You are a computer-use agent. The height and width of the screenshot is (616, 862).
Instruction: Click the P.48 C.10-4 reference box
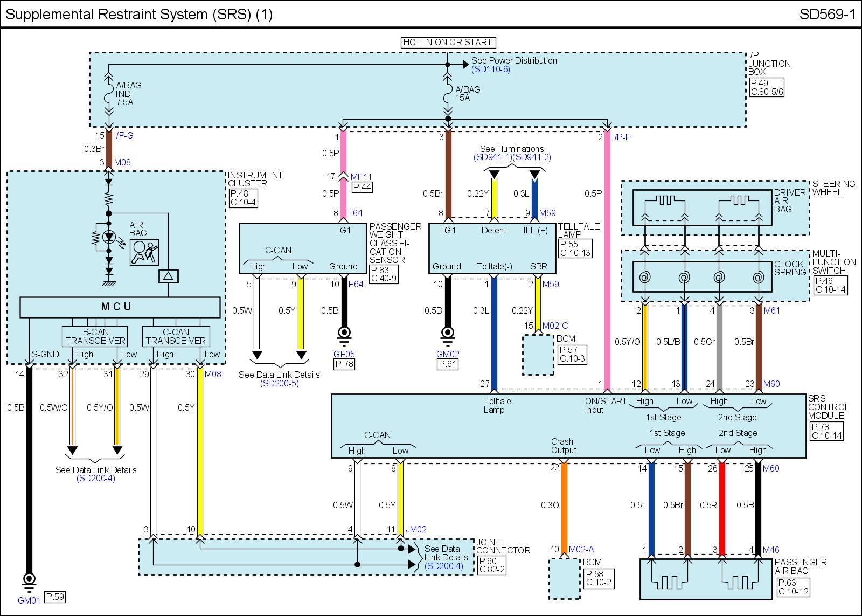coord(244,198)
